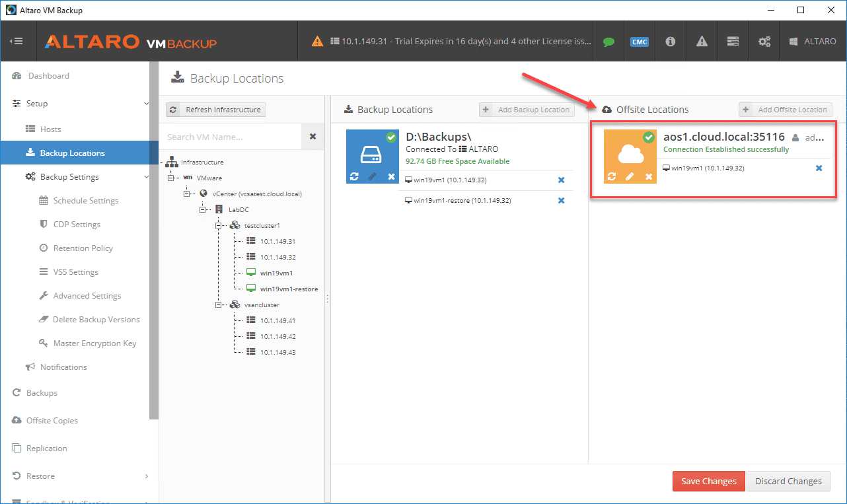Open the warning triangle icon next to info
Image resolution: width=847 pixels, height=504 pixels.
coord(702,42)
